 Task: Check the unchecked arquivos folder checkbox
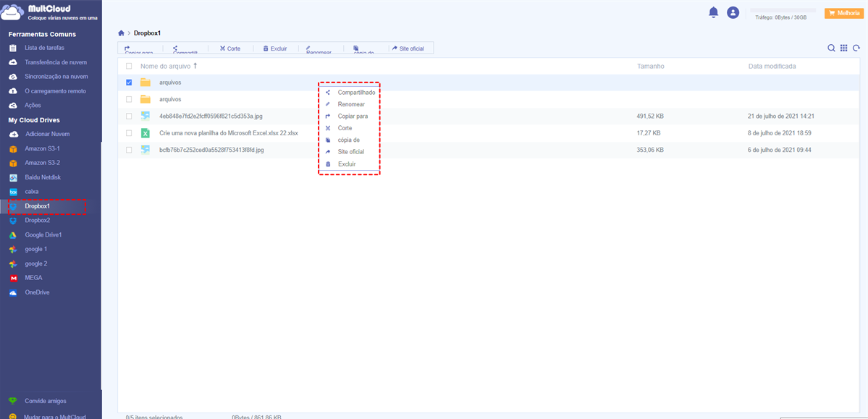click(x=129, y=100)
